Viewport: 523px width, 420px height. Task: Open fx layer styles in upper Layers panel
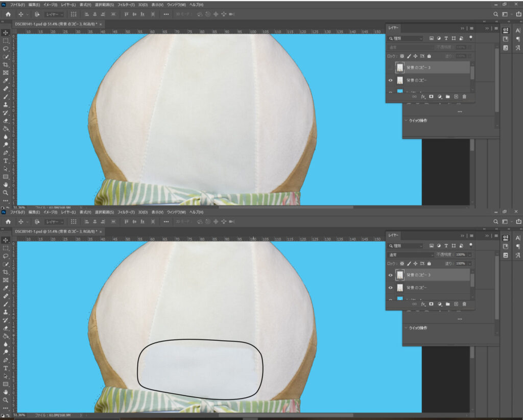[423, 97]
